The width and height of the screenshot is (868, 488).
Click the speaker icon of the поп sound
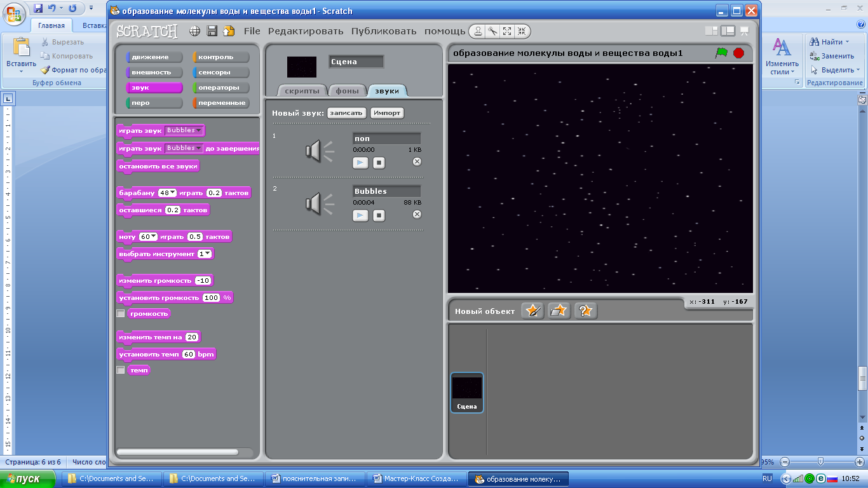click(319, 151)
